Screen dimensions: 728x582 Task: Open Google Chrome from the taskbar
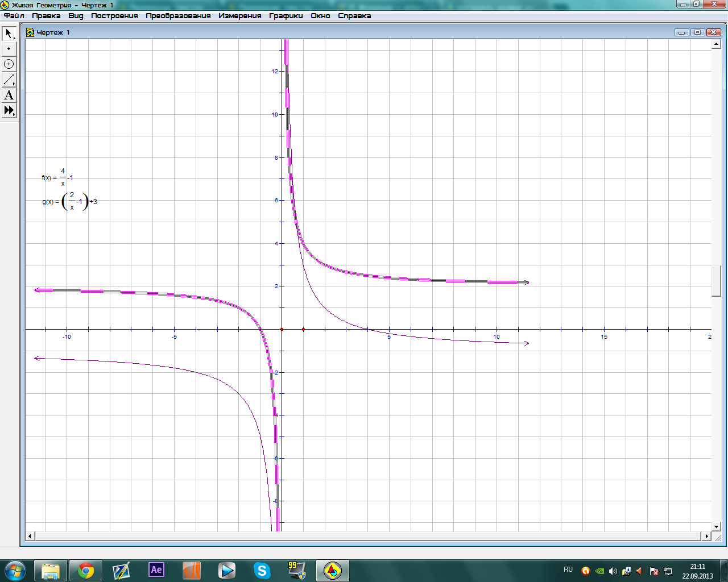86,570
